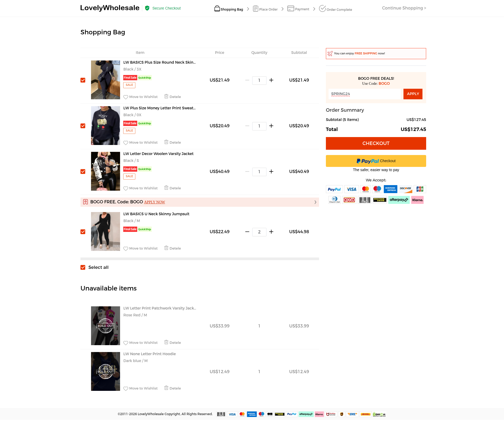The width and height of the screenshot is (504, 422).
Task: Open Continue Shopping link
Action: point(404,8)
